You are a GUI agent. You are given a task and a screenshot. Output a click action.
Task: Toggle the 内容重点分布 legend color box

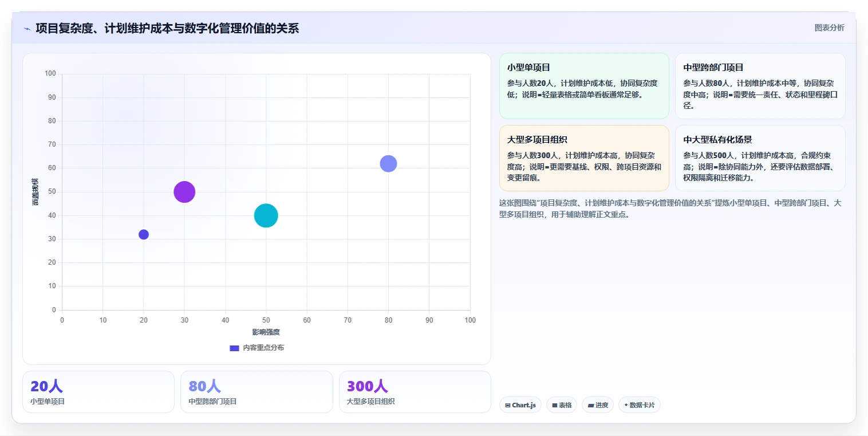click(234, 348)
